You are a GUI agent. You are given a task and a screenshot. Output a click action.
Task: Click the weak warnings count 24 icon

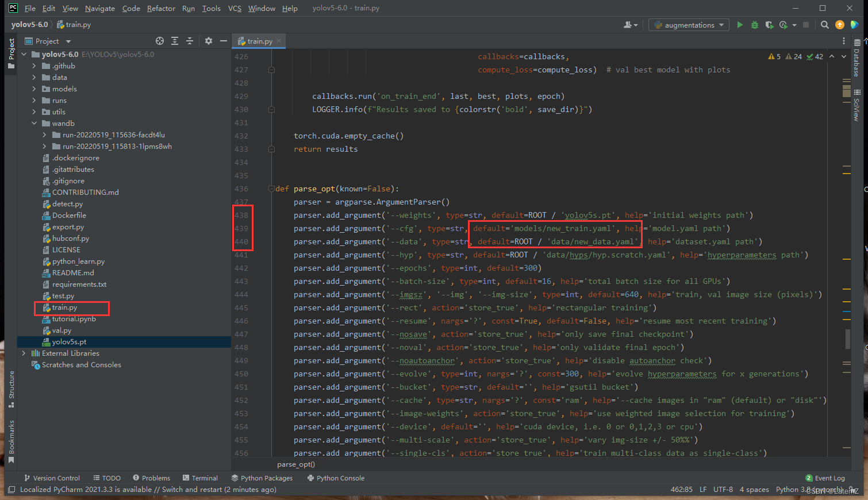click(x=794, y=56)
